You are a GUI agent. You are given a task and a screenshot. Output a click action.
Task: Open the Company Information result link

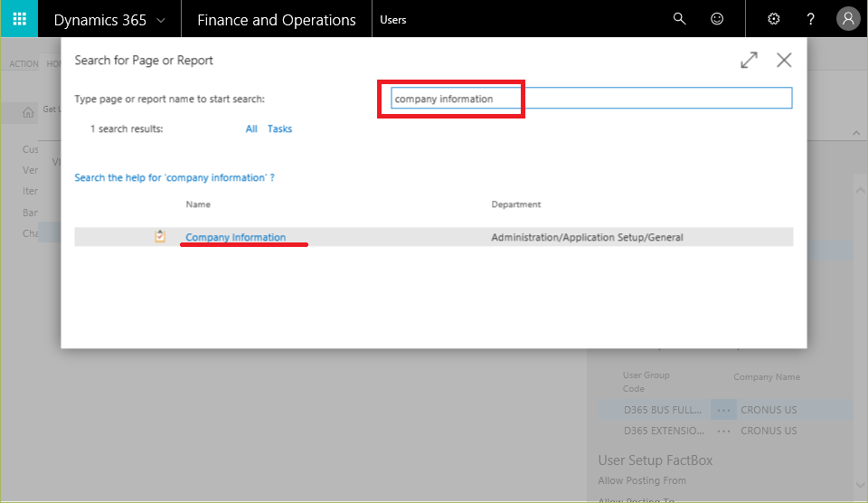[236, 237]
